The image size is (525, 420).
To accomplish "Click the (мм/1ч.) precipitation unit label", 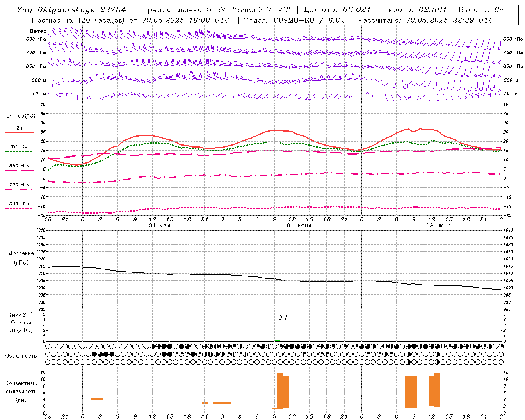I will [21, 330].
